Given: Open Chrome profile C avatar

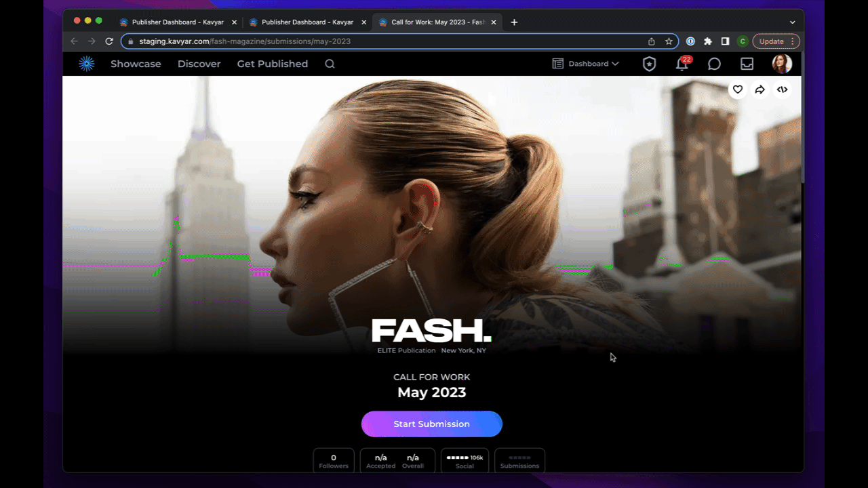Looking at the screenshot, I should point(743,41).
